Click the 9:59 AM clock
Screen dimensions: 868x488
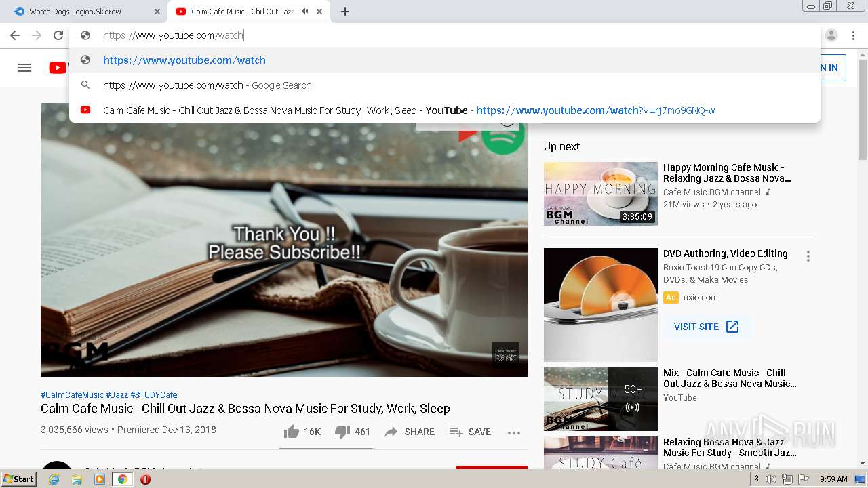(x=833, y=479)
